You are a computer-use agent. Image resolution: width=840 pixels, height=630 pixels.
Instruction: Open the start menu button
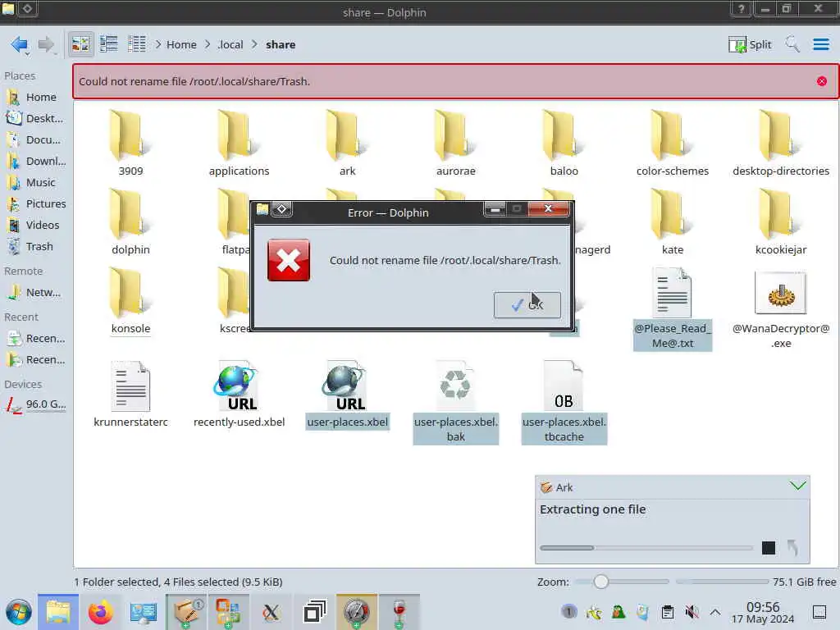[x=19, y=612]
